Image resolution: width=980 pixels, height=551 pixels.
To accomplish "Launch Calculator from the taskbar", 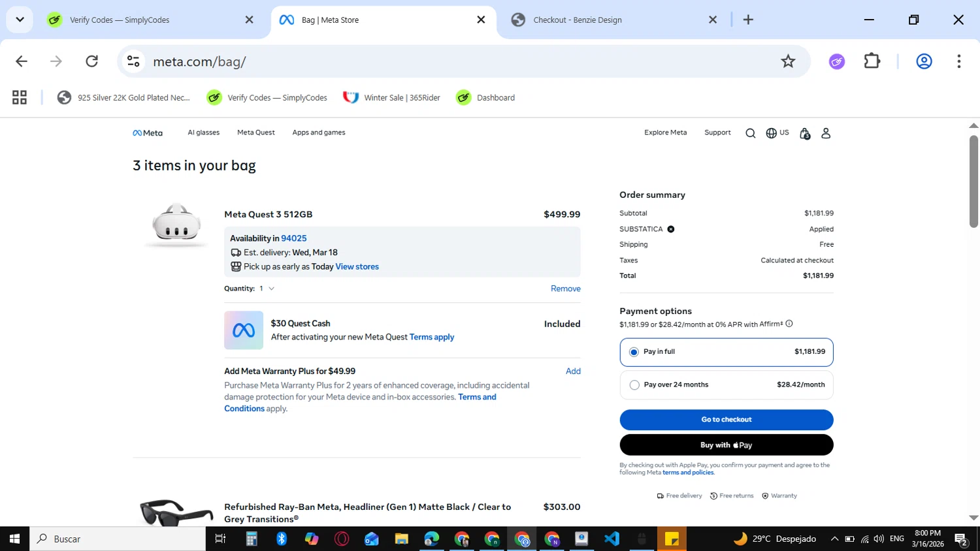I will (x=252, y=539).
